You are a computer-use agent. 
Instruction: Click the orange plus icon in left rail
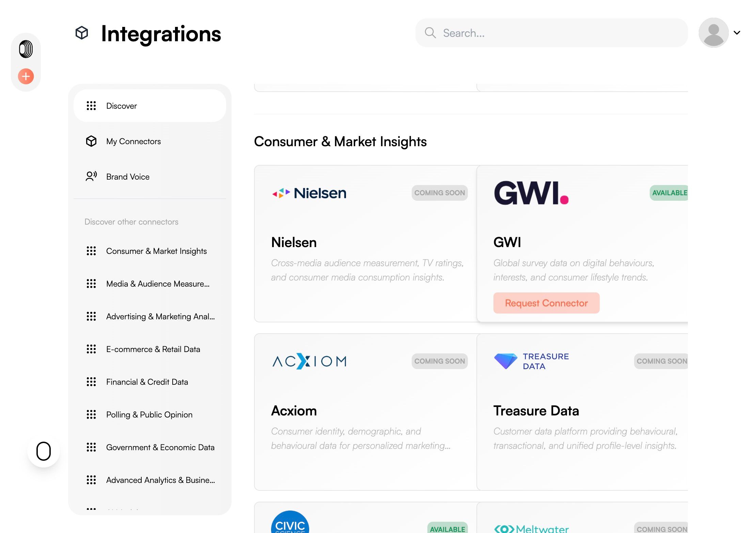pos(26,76)
